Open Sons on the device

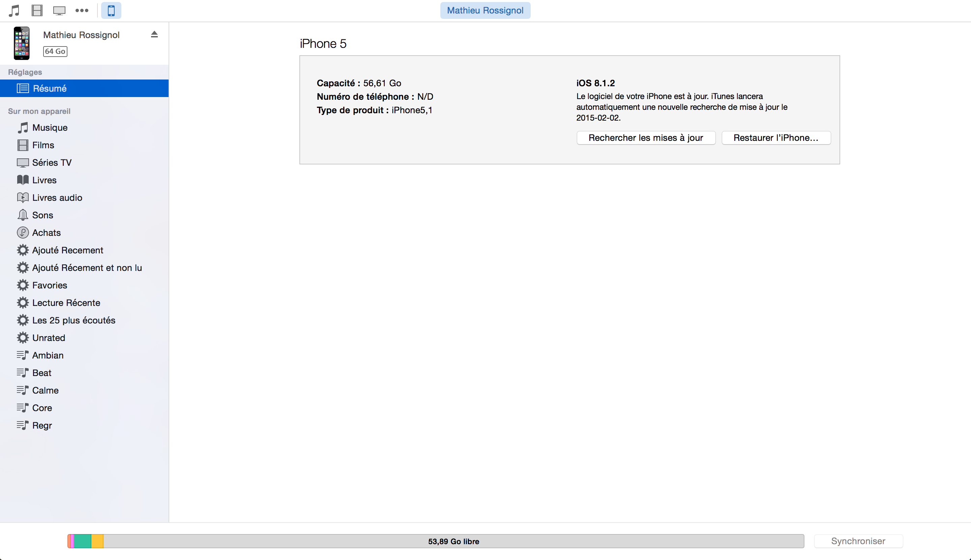pyautogui.click(x=84, y=215)
